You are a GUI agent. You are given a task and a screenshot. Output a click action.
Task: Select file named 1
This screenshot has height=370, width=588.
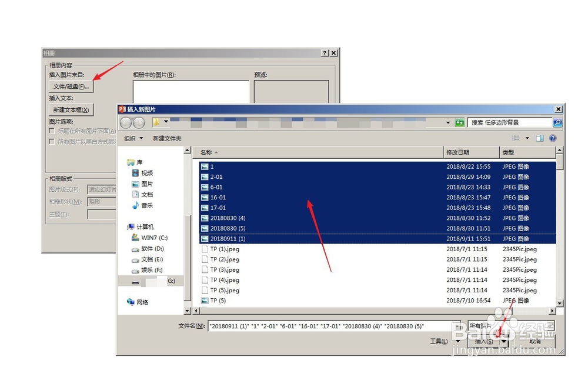click(377, 166)
